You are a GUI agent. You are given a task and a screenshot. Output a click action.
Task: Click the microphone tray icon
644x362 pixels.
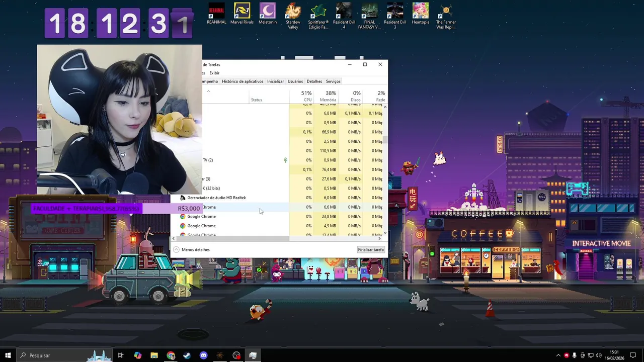(574, 355)
